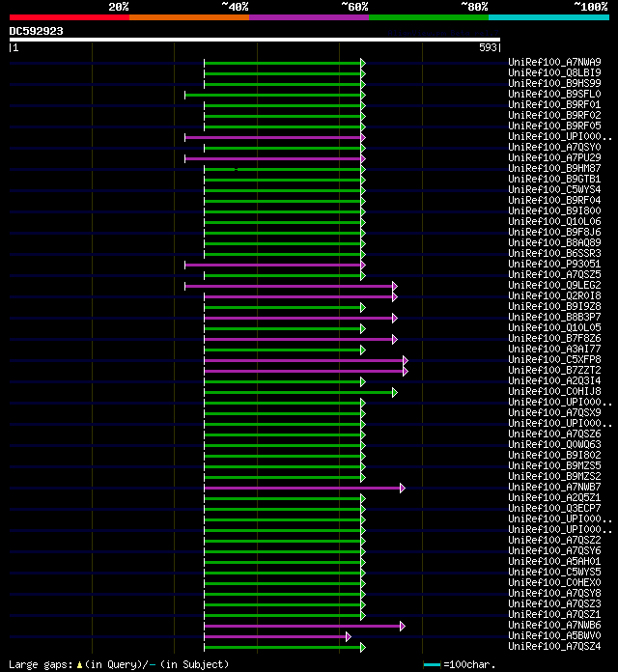Click the cyan =100char scale marker
The height and width of the screenshot is (672, 618).
[x=432, y=664]
